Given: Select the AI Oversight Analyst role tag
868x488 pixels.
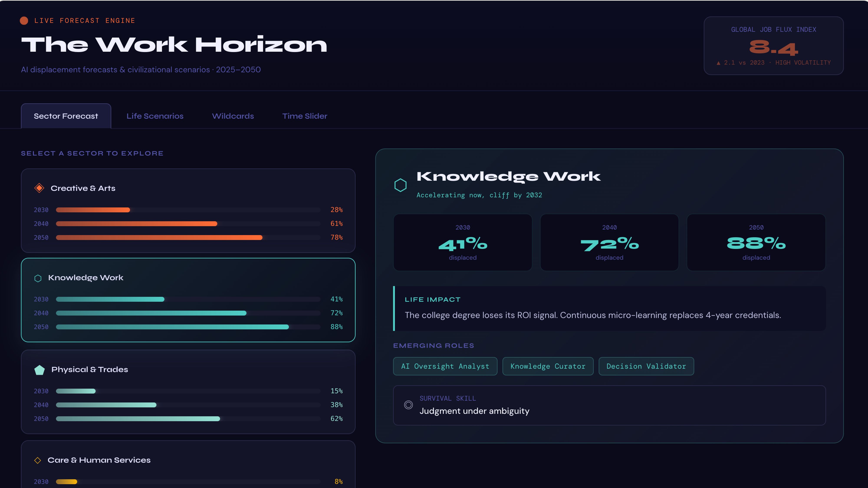Looking at the screenshot, I should coord(445,366).
